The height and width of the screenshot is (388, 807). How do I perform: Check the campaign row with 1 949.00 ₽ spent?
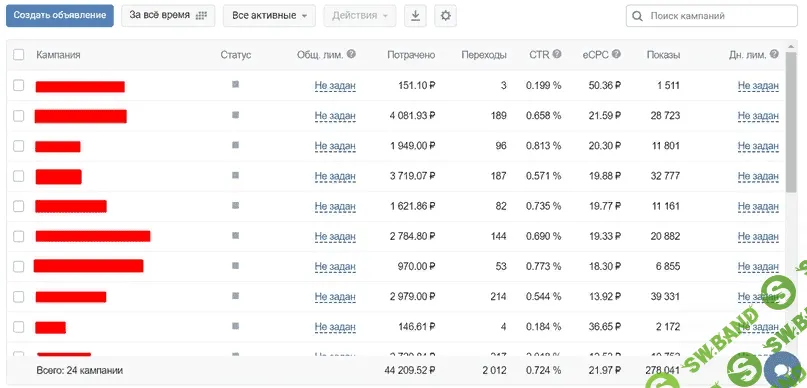[19, 146]
